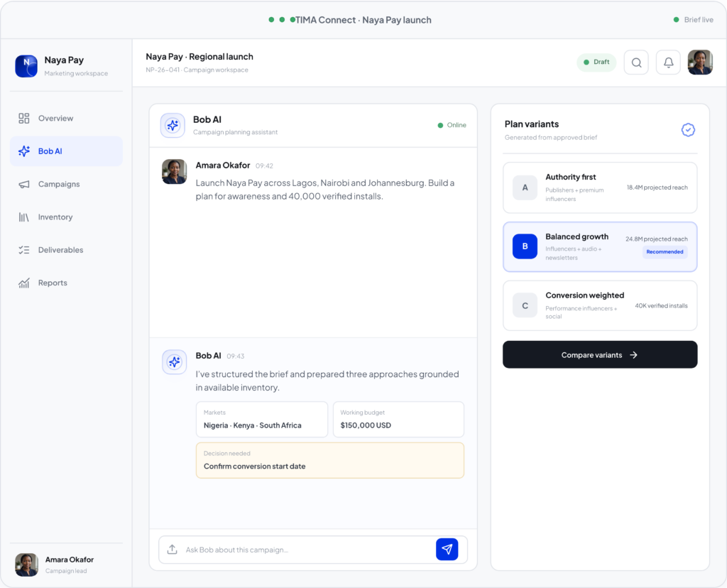Click the Publishers + premium influencers description

coord(574,195)
